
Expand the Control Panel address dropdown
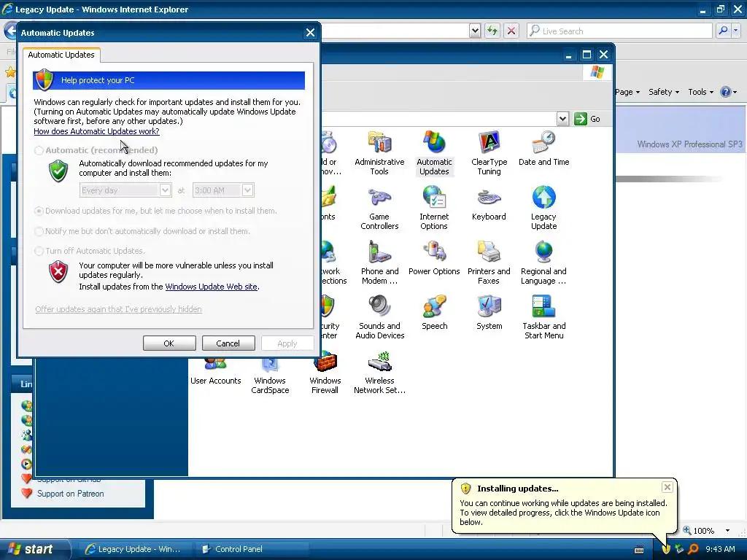click(562, 119)
